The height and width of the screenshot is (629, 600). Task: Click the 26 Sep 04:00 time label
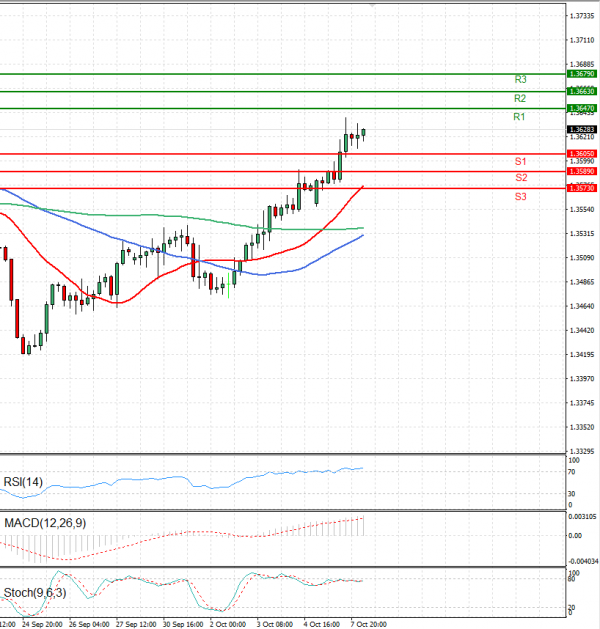click(89, 624)
